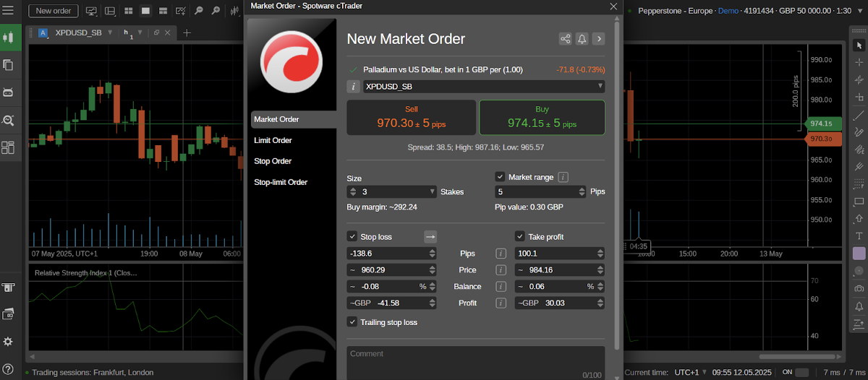The image size is (868, 380).
Task: Zoom out the chart
Action: click(x=197, y=11)
